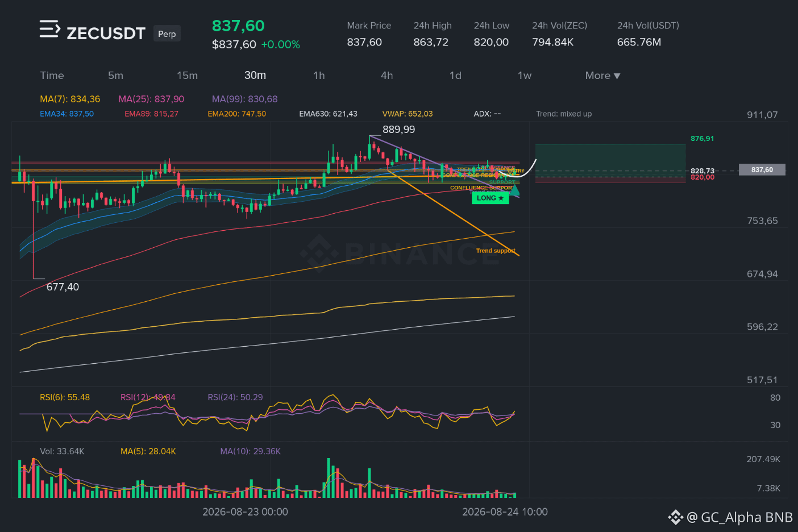This screenshot has height=532, width=798.
Task: Click the EMA34: 837,50 label
Action: [66, 114]
